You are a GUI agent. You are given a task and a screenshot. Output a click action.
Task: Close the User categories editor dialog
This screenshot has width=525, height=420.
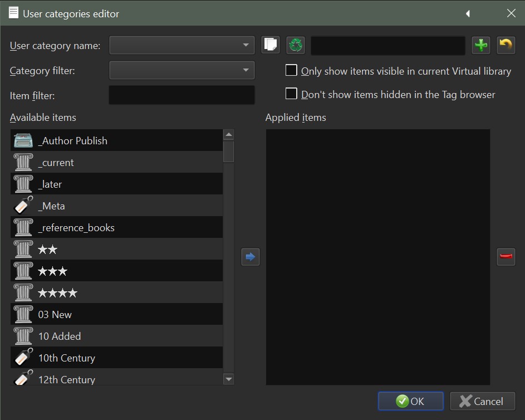tap(511, 13)
